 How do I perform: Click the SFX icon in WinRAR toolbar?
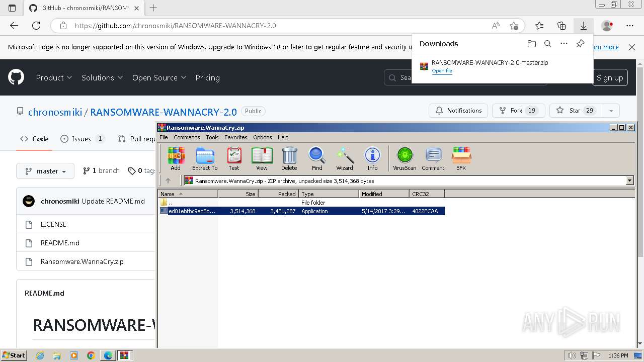click(x=461, y=158)
